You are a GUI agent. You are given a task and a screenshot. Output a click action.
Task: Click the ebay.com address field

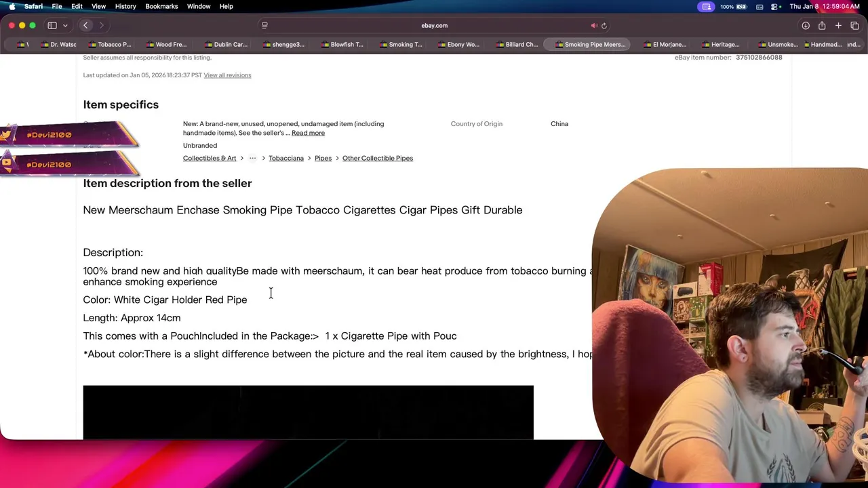click(x=434, y=26)
